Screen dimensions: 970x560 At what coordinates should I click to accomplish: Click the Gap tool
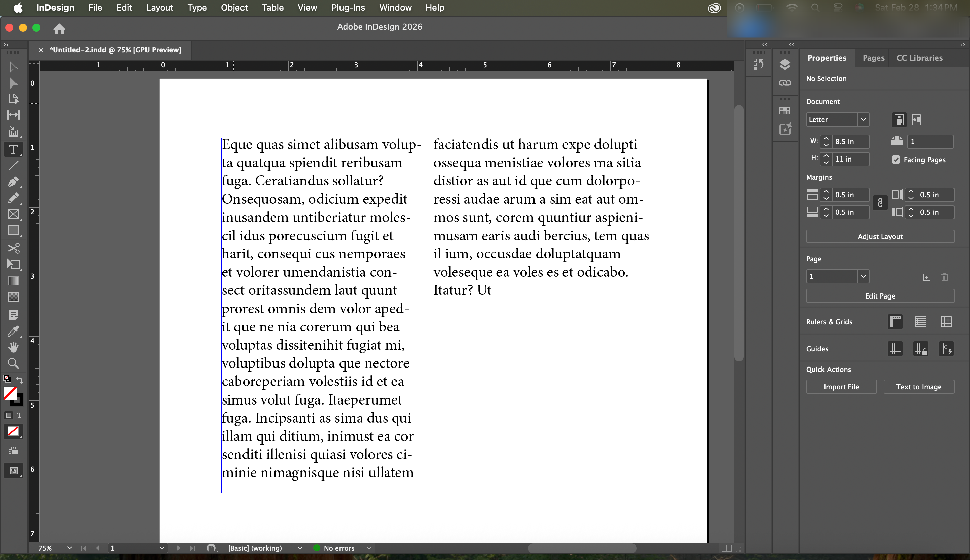pos(13,115)
